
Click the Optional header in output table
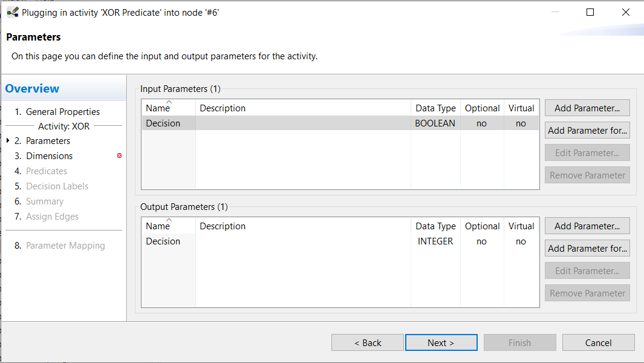click(x=482, y=226)
